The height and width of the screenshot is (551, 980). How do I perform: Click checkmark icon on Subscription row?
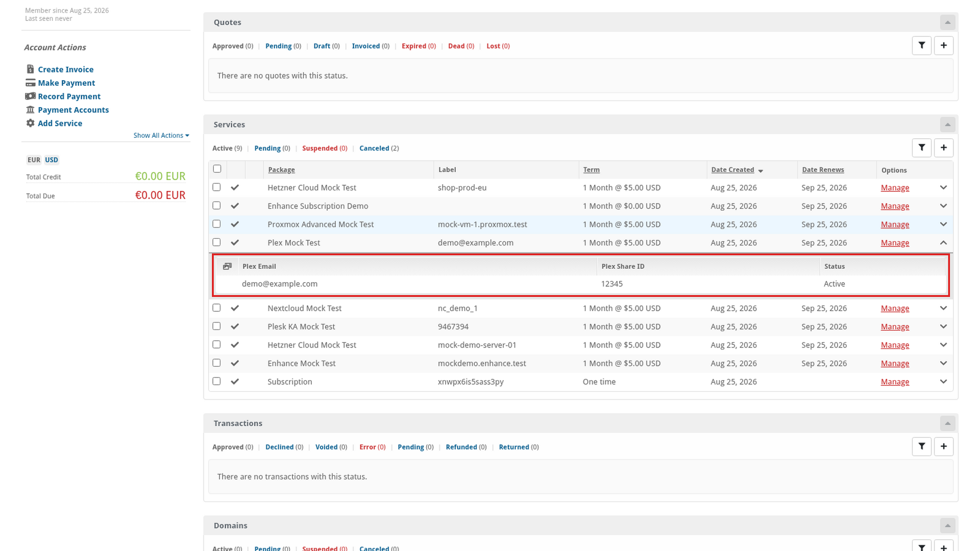pyautogui.click(x=235, y=382)
